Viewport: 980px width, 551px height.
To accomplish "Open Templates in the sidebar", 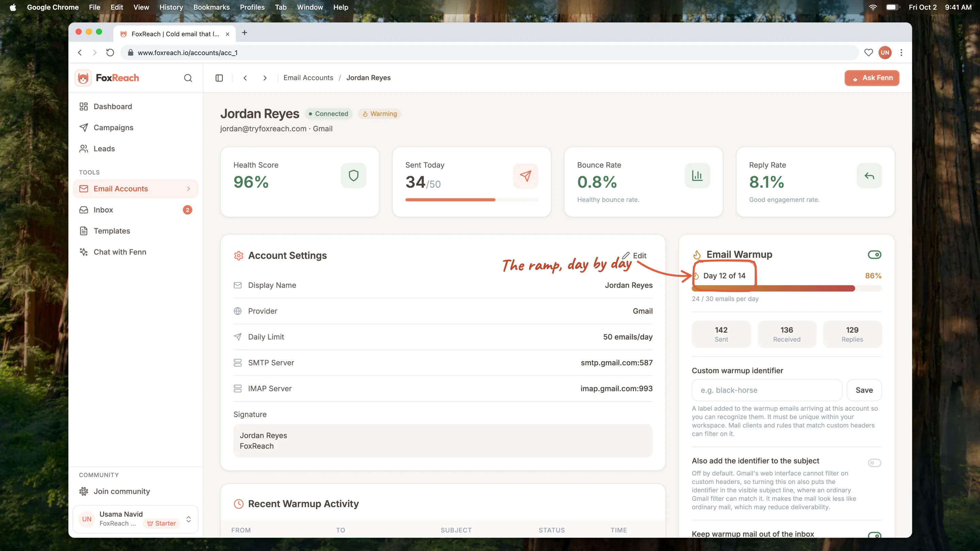I will pyautogui.click(x=136, y=231).
